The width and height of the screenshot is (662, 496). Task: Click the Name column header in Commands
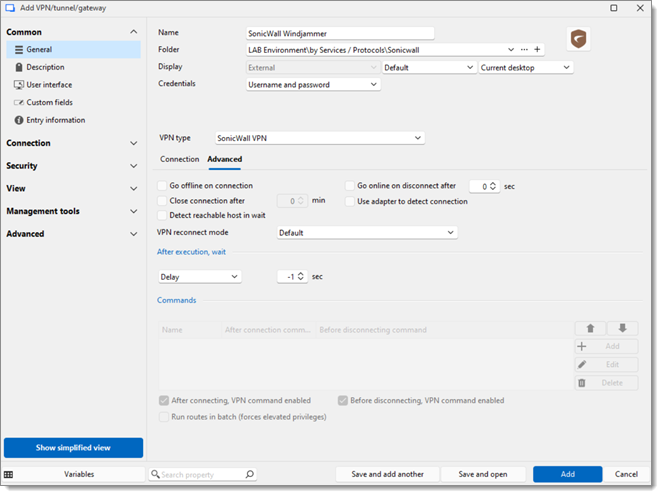pos(190,330)
